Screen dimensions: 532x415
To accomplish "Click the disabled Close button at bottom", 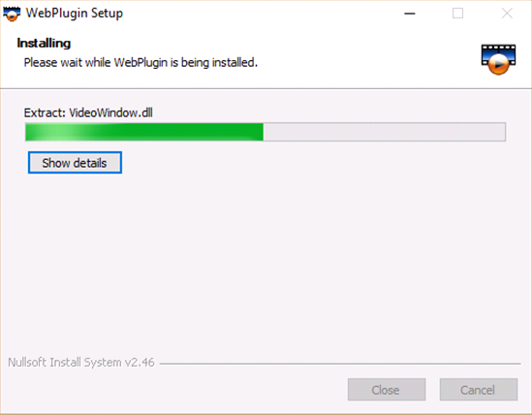I will tap(387, 390).
